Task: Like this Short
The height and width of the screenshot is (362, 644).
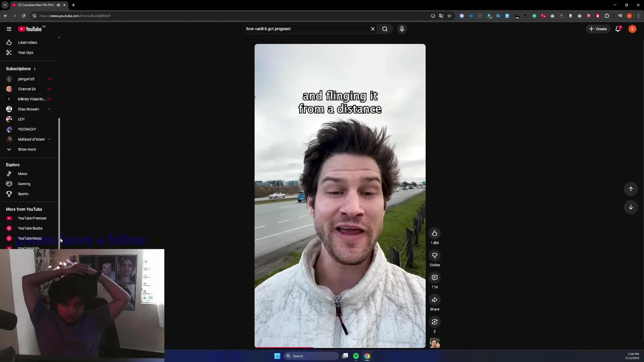Action: point(435,233)
